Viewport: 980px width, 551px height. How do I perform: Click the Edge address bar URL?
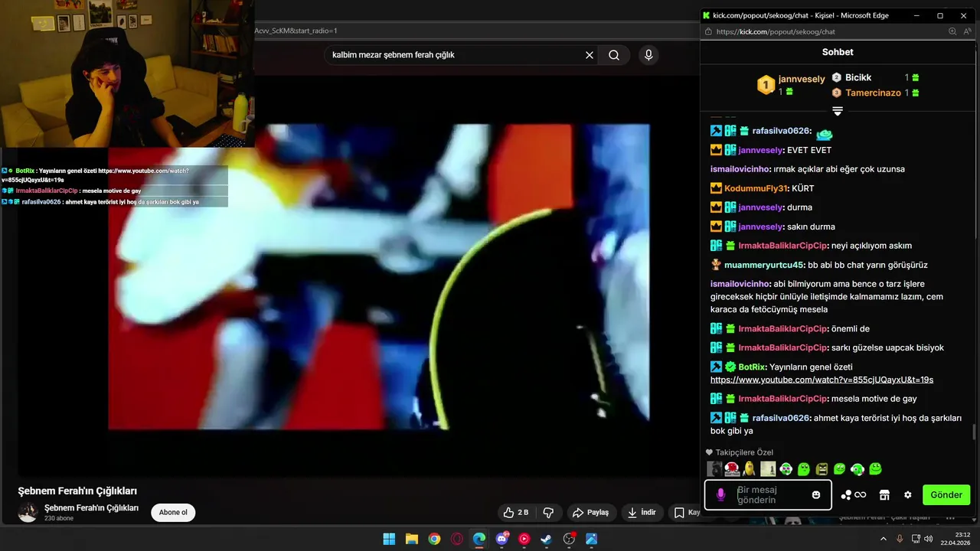(776, 32)
